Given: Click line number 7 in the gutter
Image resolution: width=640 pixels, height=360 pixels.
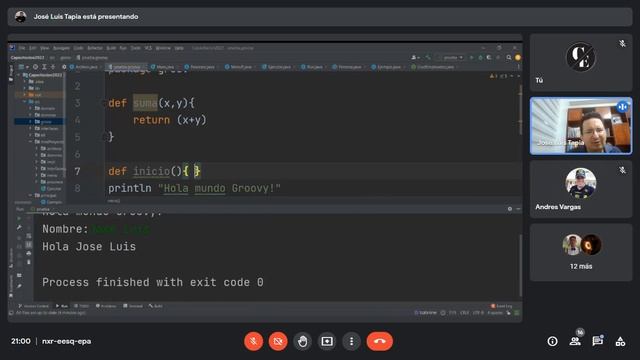Looking at the screenshot, I should pos(78,171).
